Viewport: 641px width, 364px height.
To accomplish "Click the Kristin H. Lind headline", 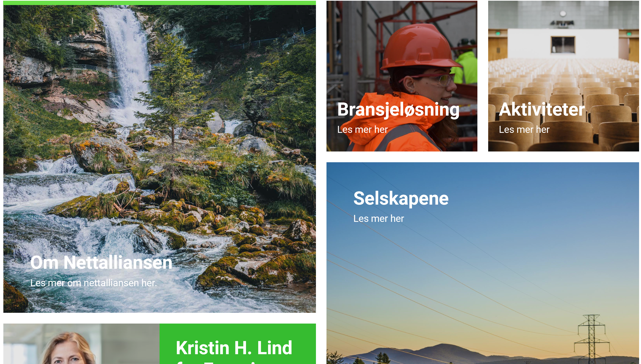I will tap(234, 347).
